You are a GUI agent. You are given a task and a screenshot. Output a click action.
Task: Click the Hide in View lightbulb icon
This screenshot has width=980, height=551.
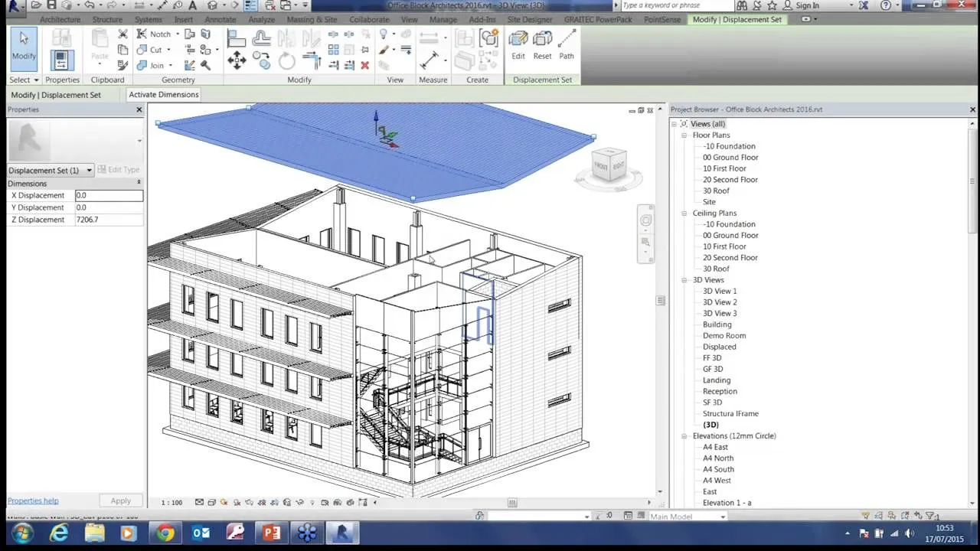tap(384, 34)
